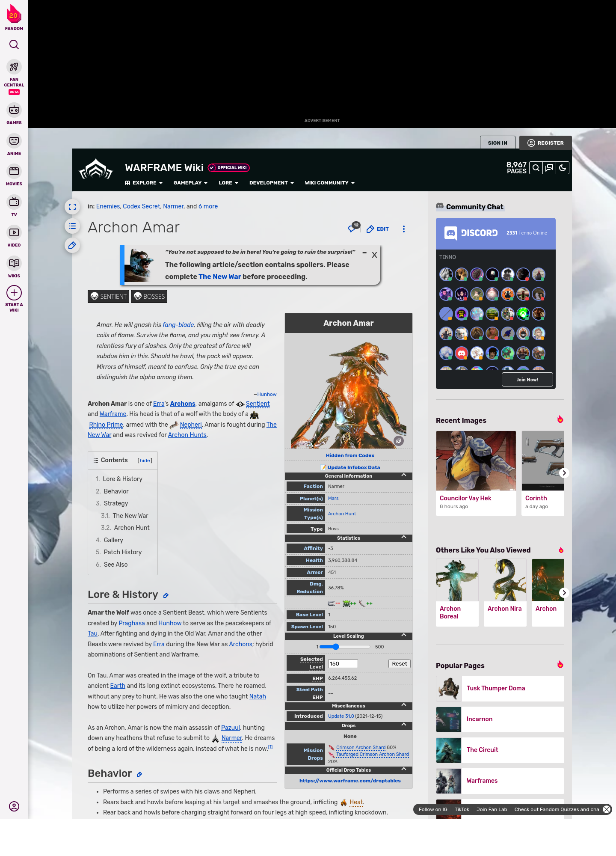
Task: Collapse Statistics infobox section
Action: tap(404, 537)
